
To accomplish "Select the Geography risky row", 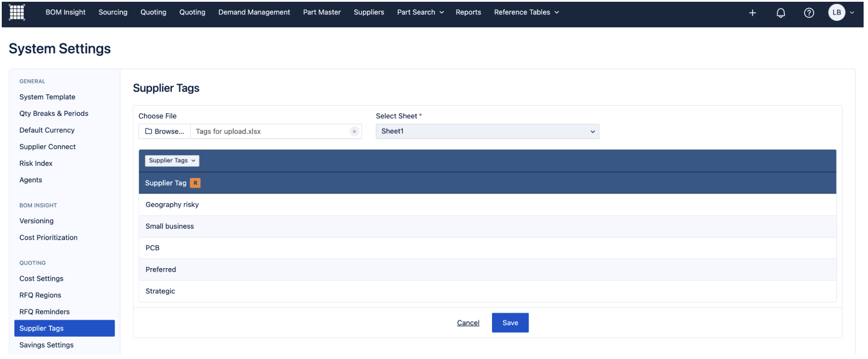I will [172, 205].
